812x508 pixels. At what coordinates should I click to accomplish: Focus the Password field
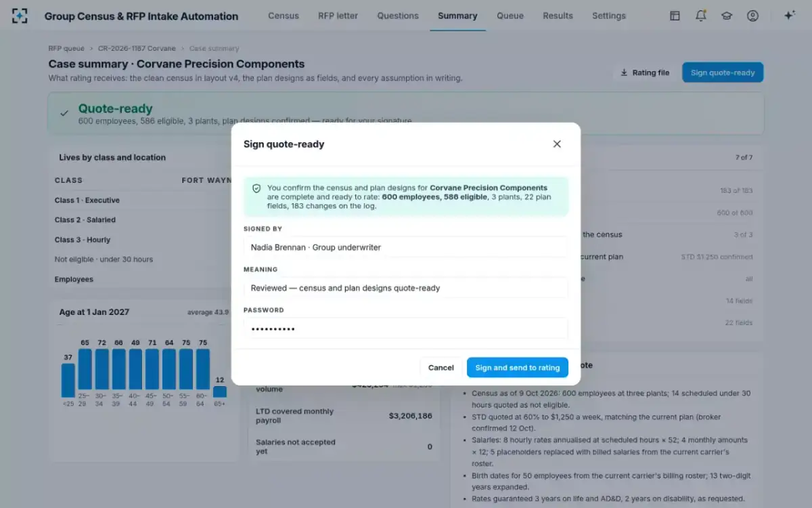[406, 329]
